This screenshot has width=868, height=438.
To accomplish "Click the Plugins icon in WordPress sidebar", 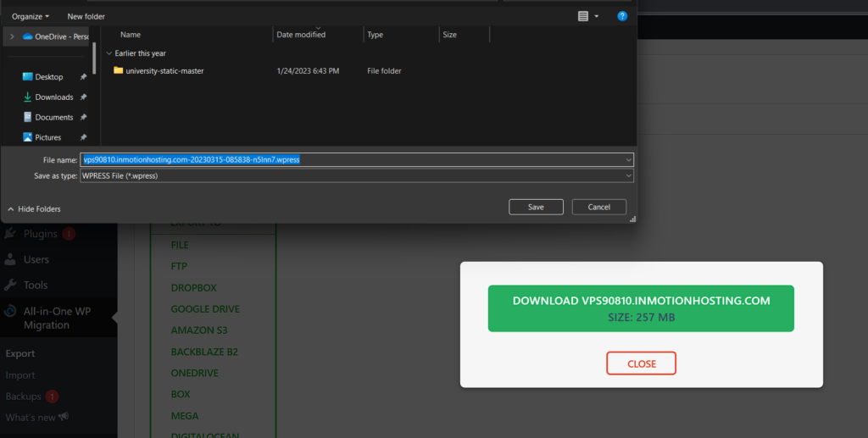I will 10,234.
